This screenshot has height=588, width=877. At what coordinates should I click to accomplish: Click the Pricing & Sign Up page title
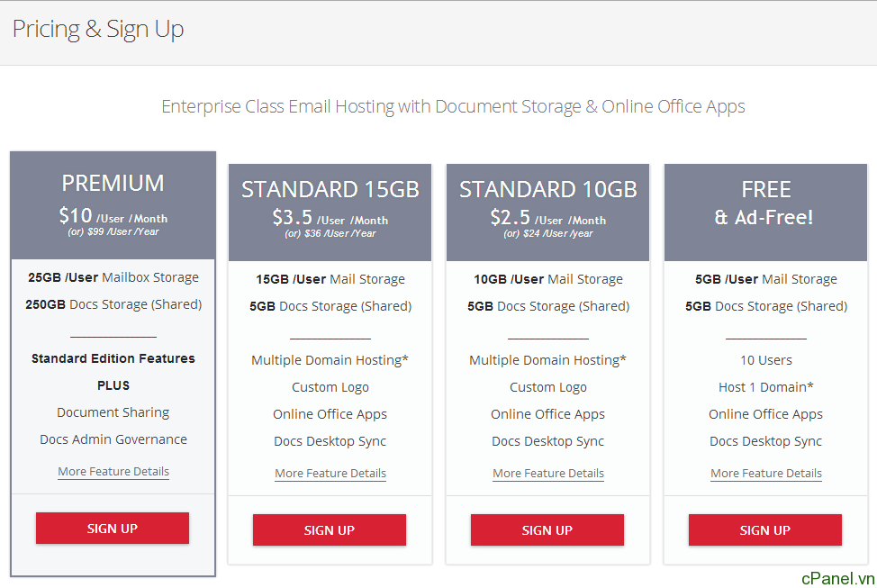[x=98, y=29]
